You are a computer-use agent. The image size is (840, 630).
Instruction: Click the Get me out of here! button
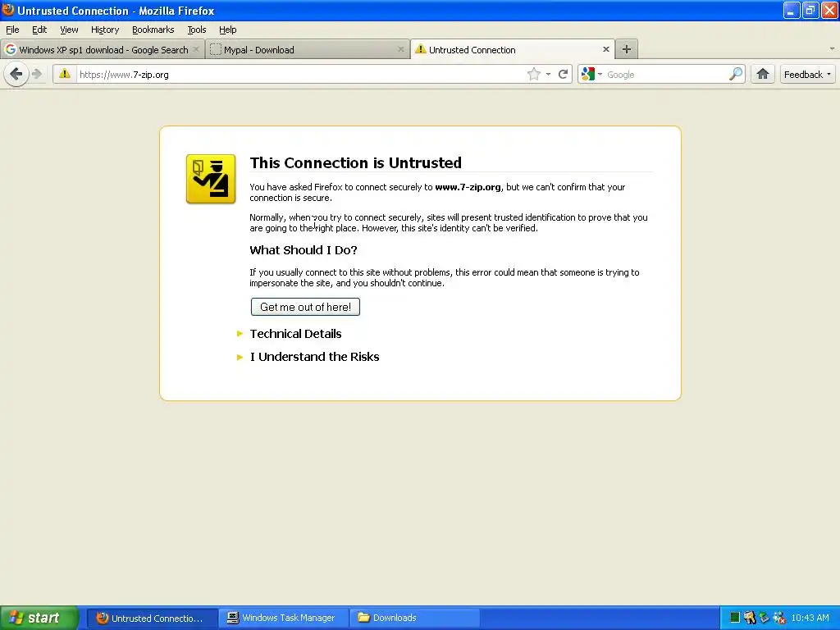(305, 307)
